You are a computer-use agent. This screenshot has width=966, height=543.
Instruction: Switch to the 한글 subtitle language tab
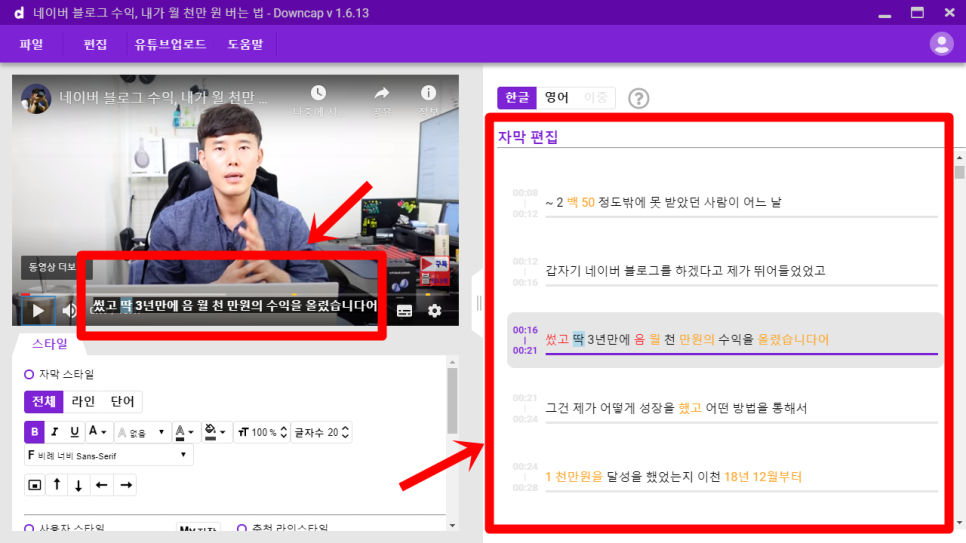pyautogui.click(x=517, y=97)
